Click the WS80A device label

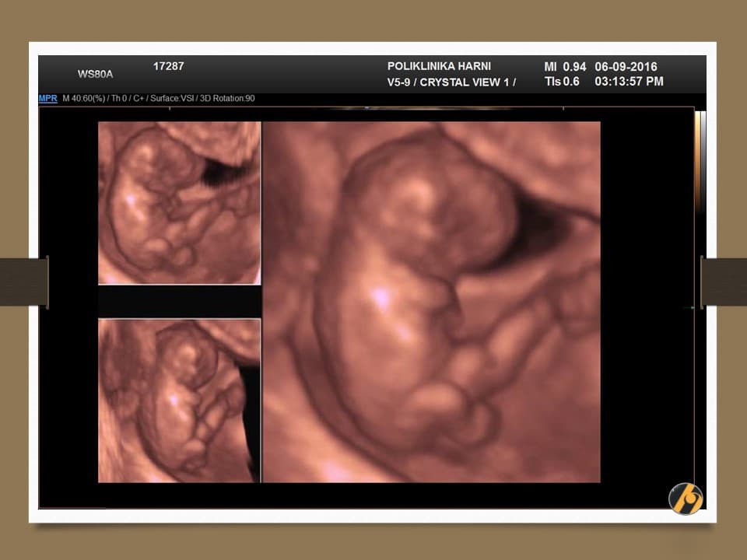pos(96,75)
